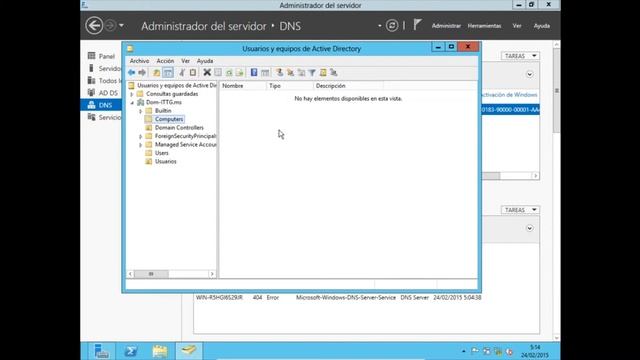This screenshot has width=640, height=360.
Task: Click right arrow of tree pane scrollbar
Action: pos(212,274)
